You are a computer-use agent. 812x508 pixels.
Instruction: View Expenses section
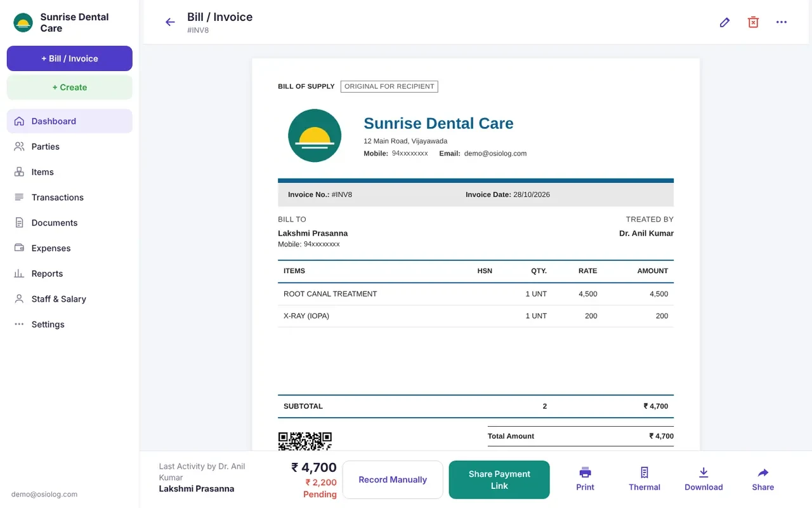(70, 248)
